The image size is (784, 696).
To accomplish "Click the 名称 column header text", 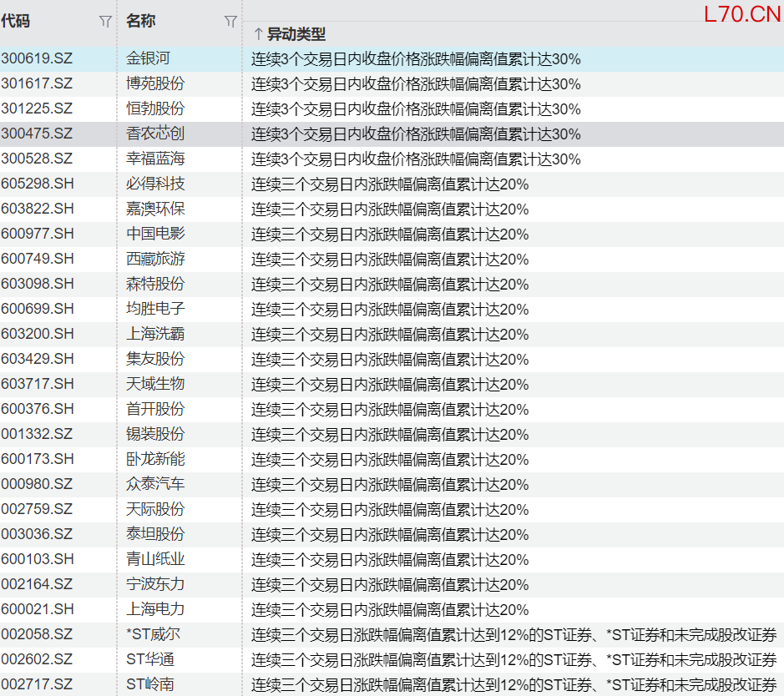I will [140, 22].
